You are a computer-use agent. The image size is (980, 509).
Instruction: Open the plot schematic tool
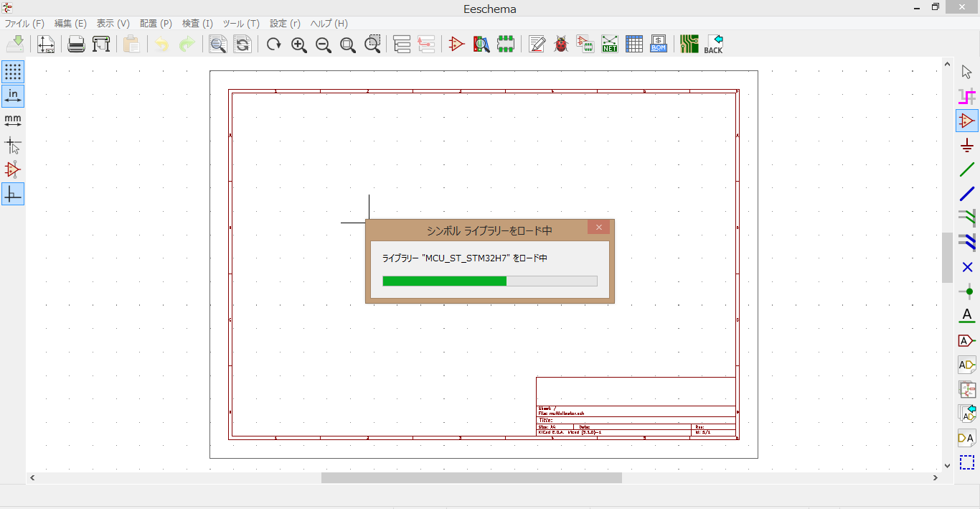click(x=101, y=44)
